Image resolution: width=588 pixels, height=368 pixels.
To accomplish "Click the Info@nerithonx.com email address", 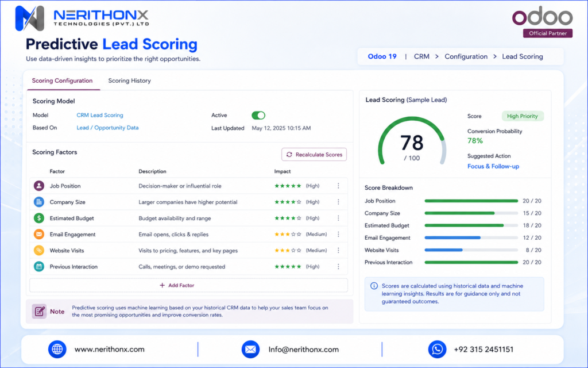I will tap(303, 349).
